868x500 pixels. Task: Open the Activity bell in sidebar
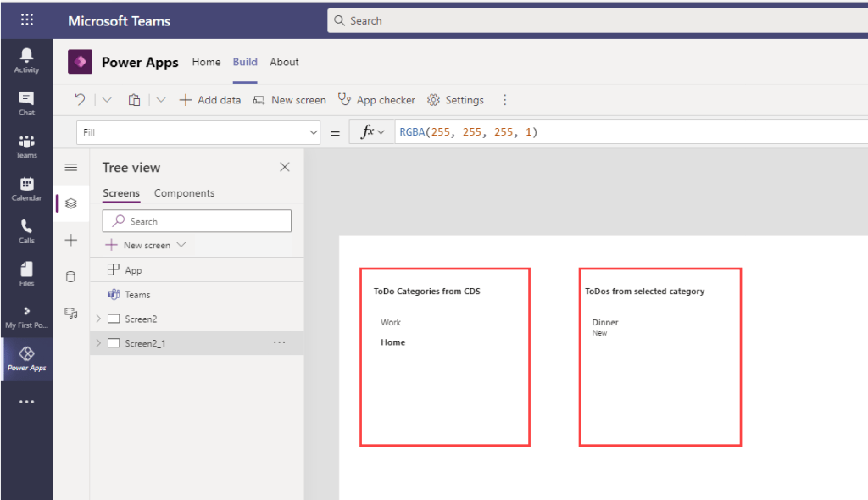click(26, 60)
